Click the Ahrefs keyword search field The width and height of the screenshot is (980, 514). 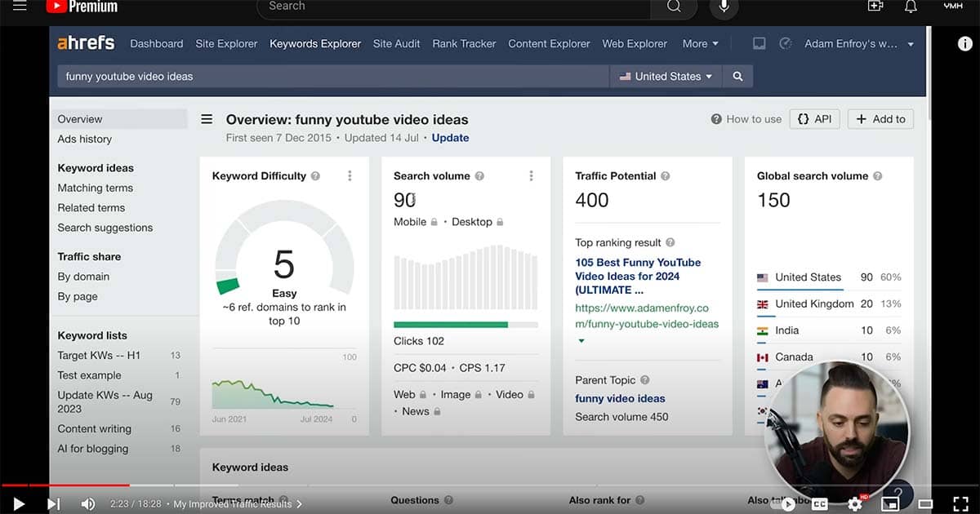tap(333, 76)
